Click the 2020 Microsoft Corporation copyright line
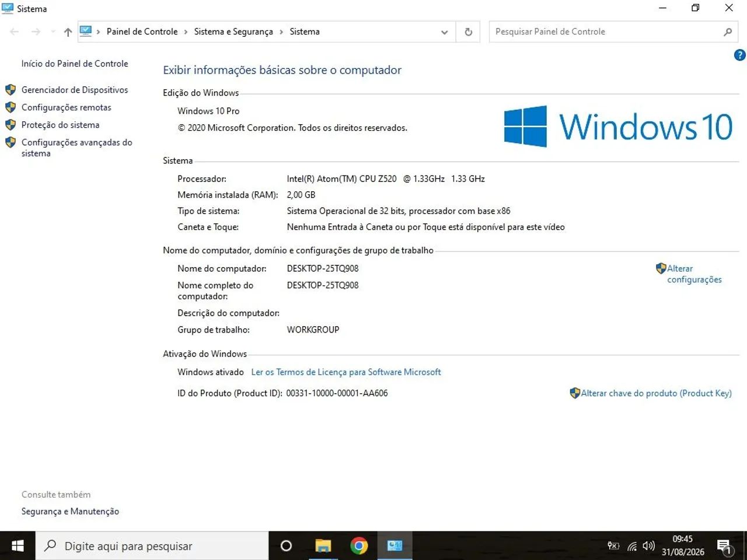The width and height of the screenshot is (747, 560). [x=292, y=128]
